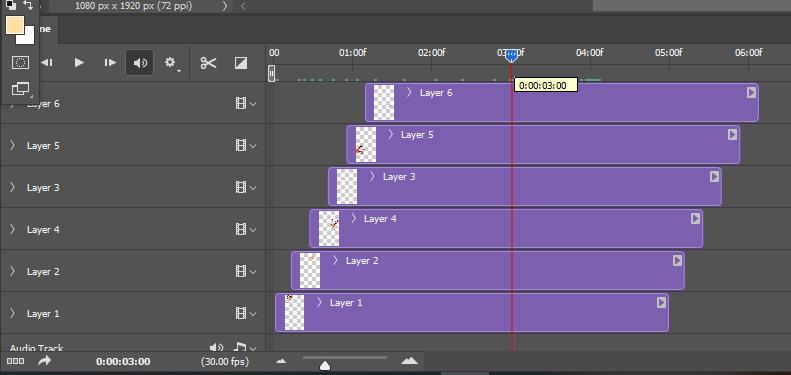The height and width of the screenshot is (375, 791).
Task: Change the screen mode icon
Action: pyautogui.click(x=20, y=88)
